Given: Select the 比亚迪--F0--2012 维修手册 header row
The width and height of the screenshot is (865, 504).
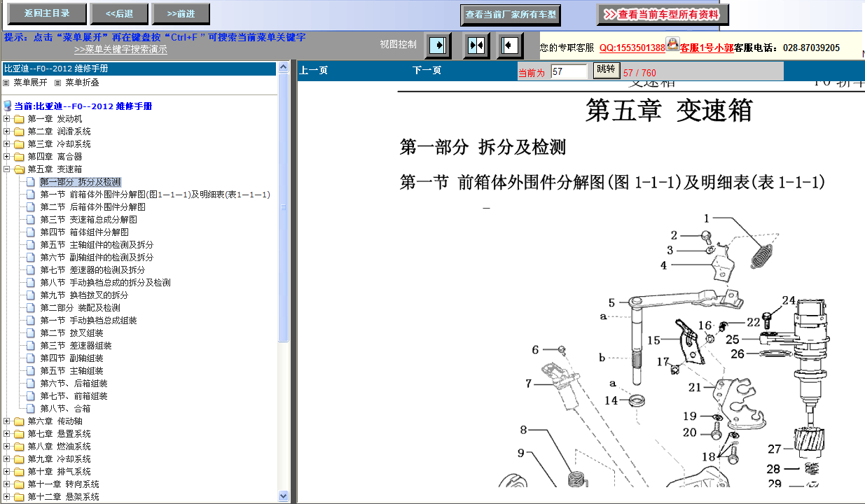Looking at the screenshot, I should coord(139,69).
